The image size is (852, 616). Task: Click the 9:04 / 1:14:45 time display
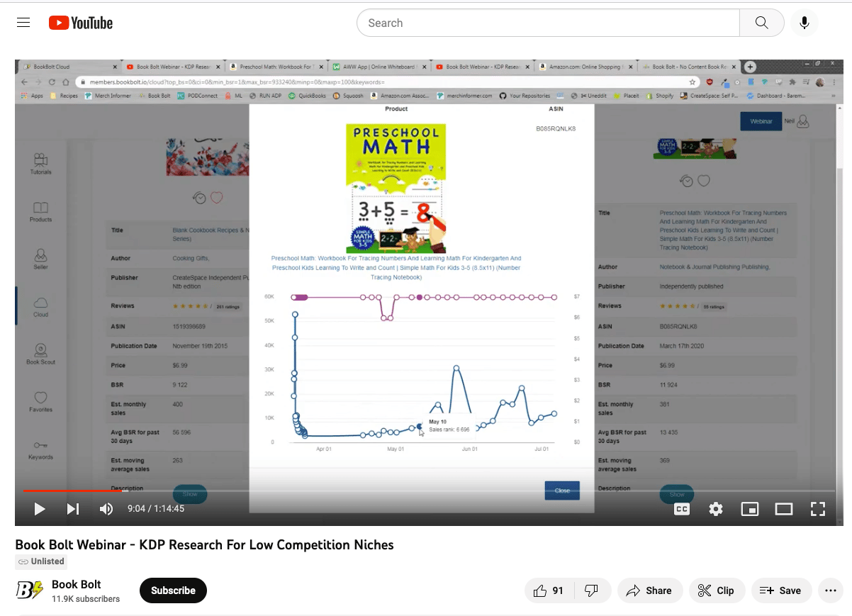pos(156,509)
